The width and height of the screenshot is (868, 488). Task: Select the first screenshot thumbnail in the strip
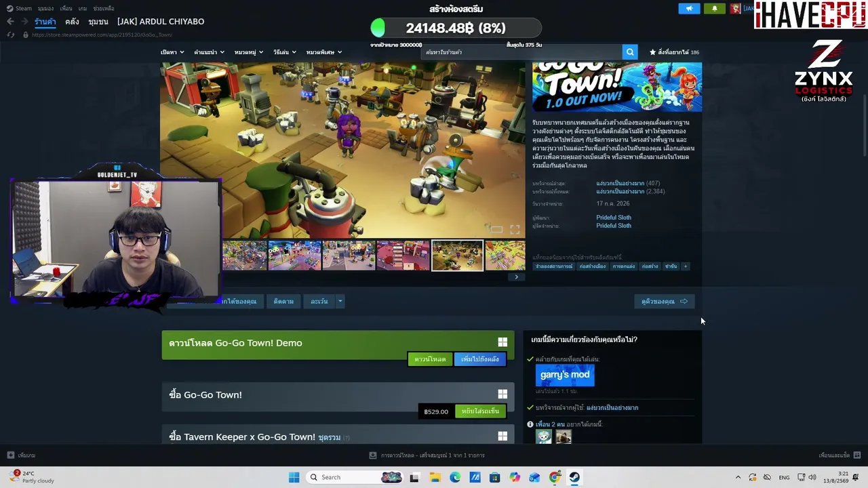pyautogui.click(x=245, y=256)
